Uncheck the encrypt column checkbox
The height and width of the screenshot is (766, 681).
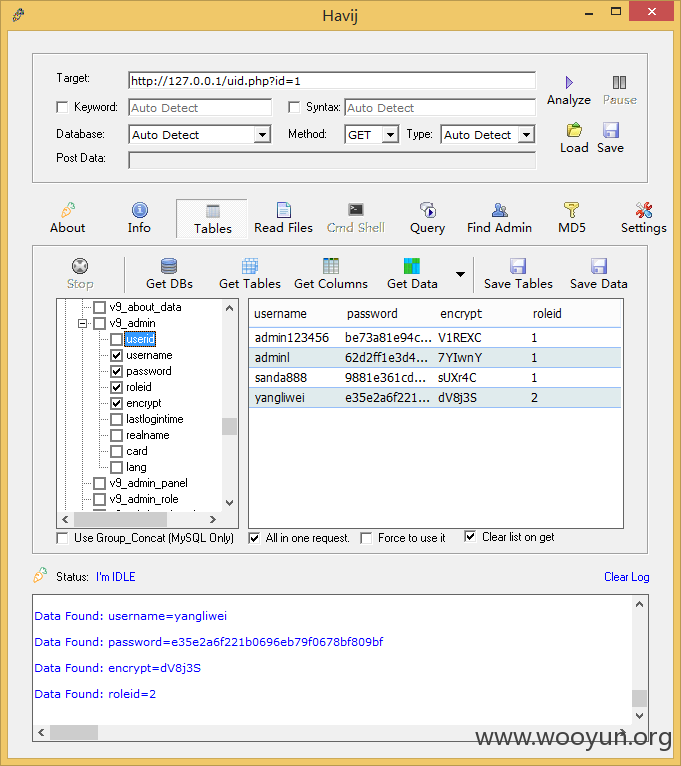coord(116,404)
